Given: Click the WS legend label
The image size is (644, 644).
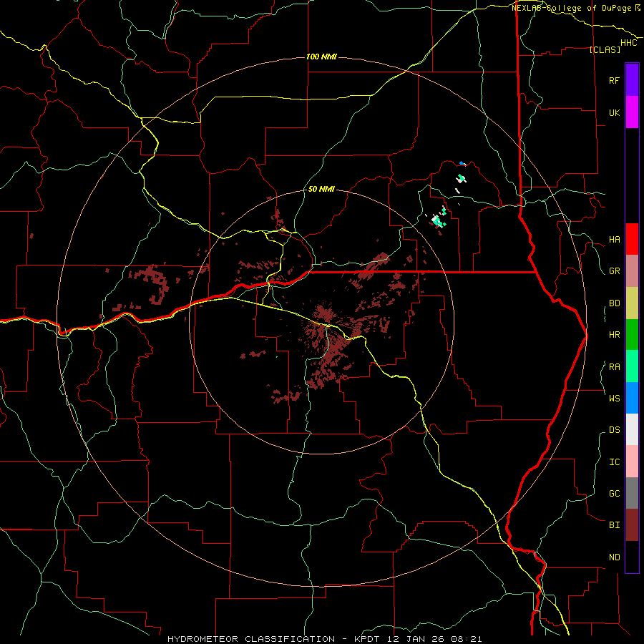Looking at the screenshot, I should (614, 398).
